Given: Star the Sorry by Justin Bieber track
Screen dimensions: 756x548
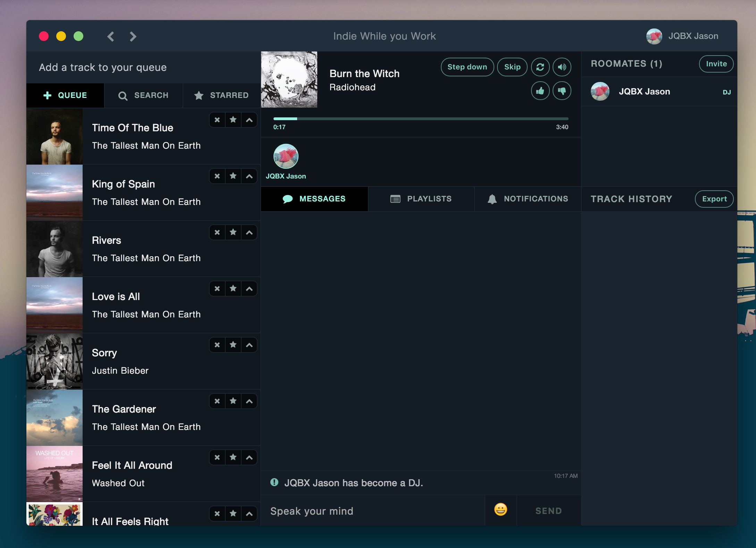Looking at the screenshot, I should (x=233, y=345).
